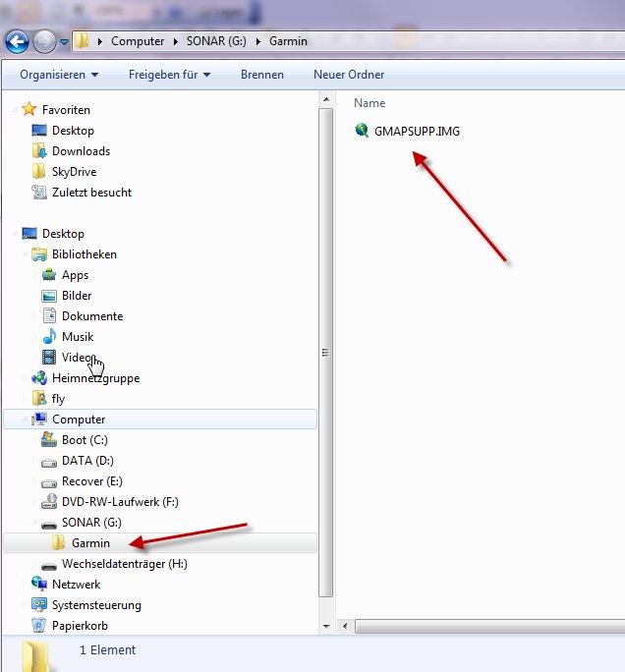Select the Garmin folder in tree
This screenshot has height=672, width=625.
(90, 543)
